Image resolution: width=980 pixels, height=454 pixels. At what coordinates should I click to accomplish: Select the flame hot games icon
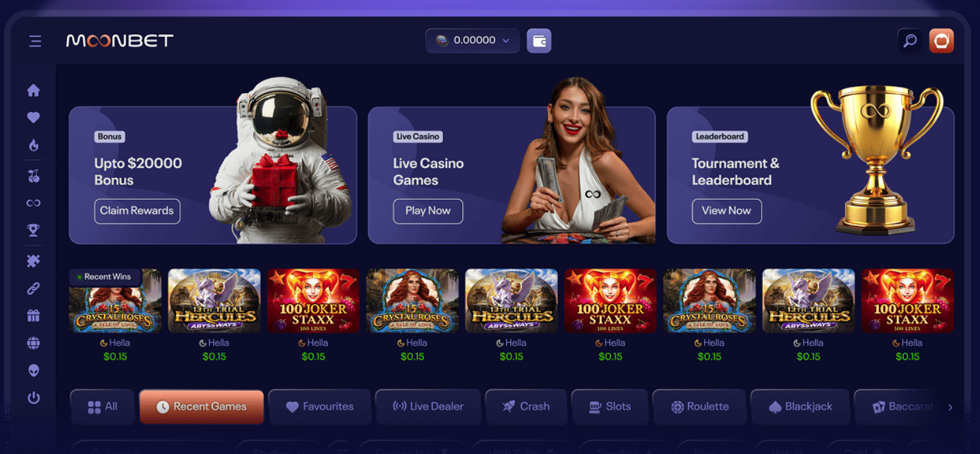(34, 145)
